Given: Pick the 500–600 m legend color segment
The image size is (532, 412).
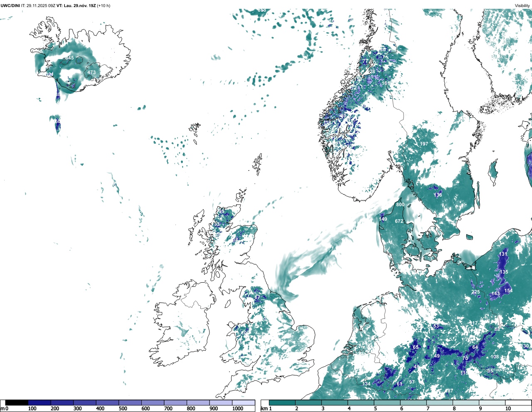Looking at the screenshot, I should (130, 402).
